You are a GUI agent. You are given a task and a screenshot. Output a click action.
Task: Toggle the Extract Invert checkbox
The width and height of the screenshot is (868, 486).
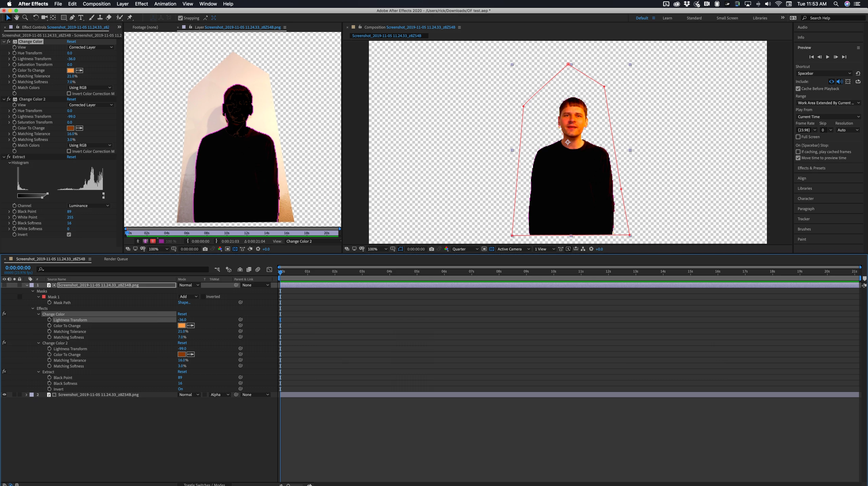tap(69, 235)
